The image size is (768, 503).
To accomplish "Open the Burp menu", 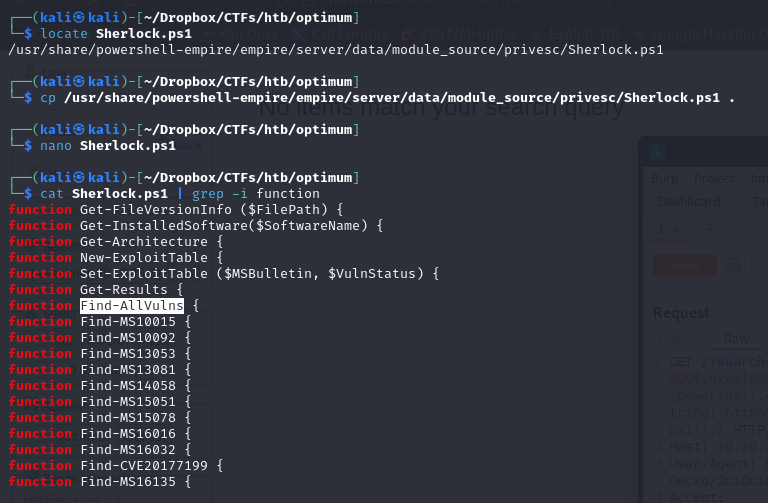I will [664, 179].
